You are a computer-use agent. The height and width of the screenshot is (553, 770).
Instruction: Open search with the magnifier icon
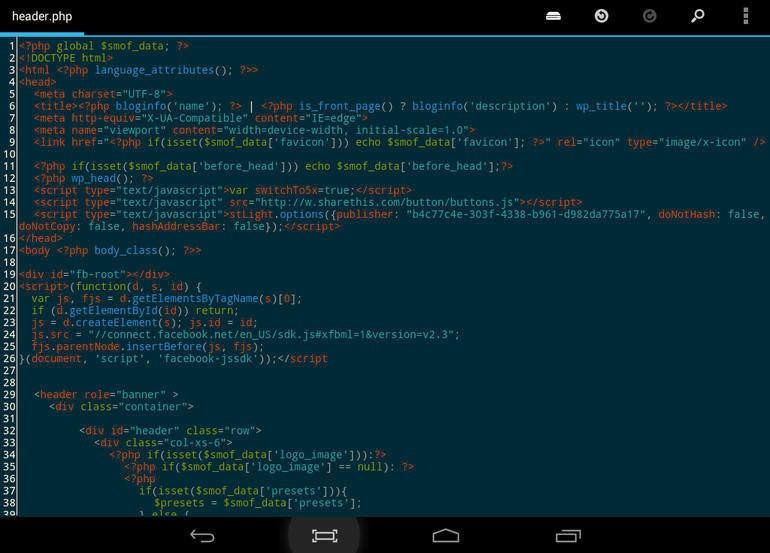[x=697, y=16]
